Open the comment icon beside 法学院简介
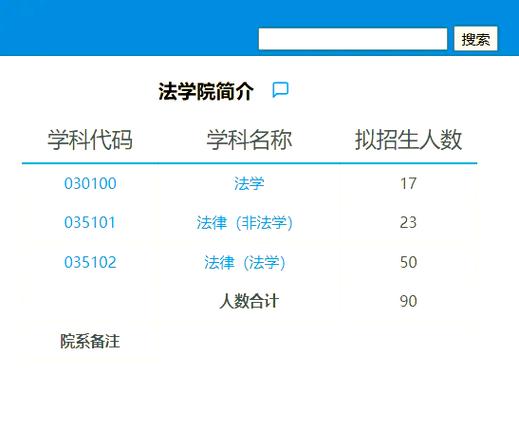The height and width of the screenshot is (431, 519). tap(280, 90)
